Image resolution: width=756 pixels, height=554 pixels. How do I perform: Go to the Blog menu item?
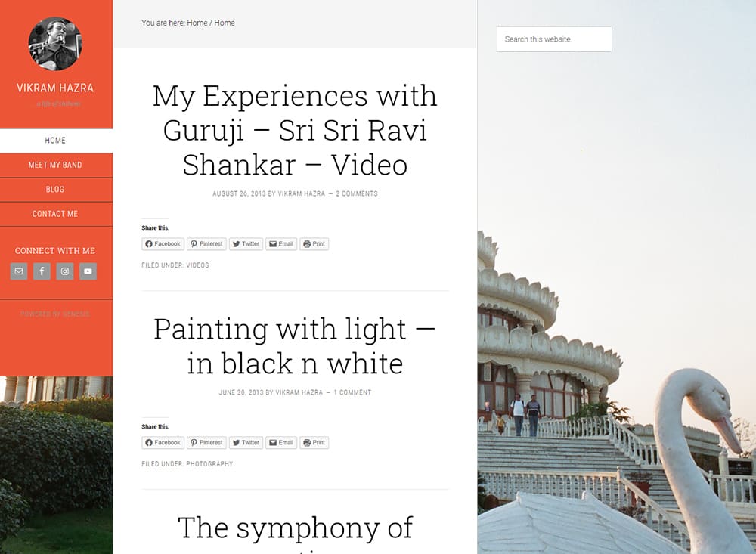[55, 190]
